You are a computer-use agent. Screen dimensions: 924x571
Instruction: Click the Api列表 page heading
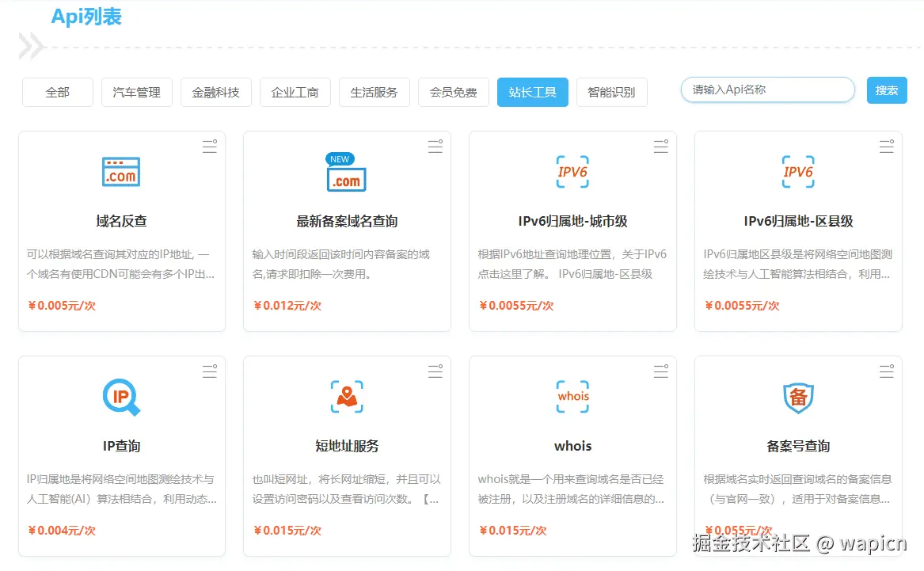click(86, 17)
